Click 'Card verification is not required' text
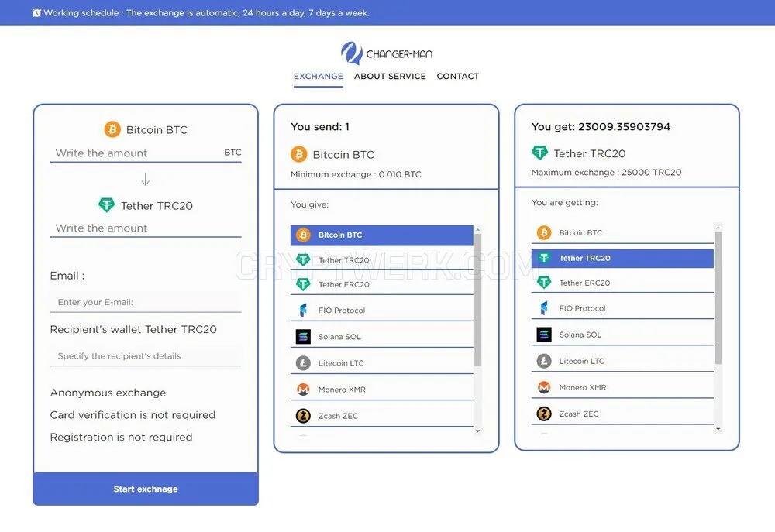This screenshot has width=775, height=532. click(133, 415)
